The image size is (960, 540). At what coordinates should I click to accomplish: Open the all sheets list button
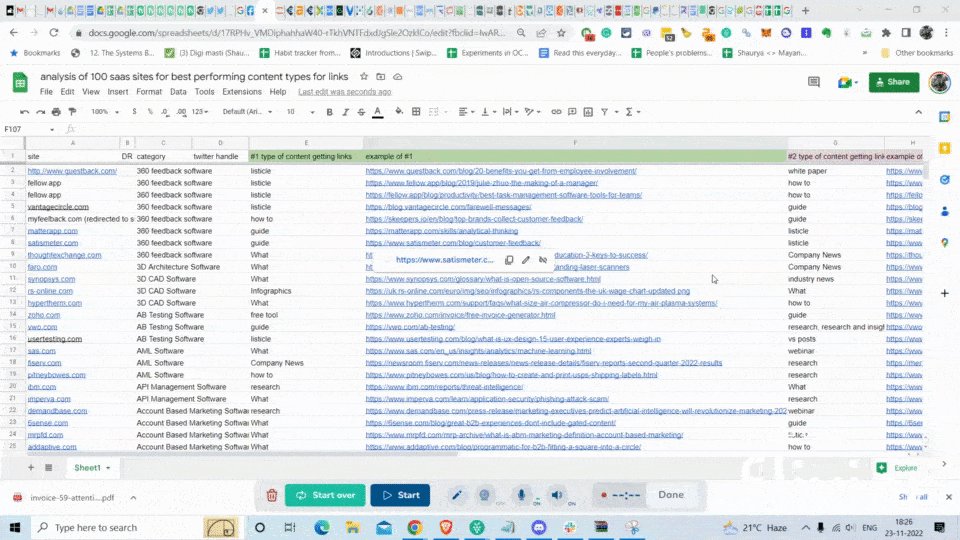click(x=48, y=468)
